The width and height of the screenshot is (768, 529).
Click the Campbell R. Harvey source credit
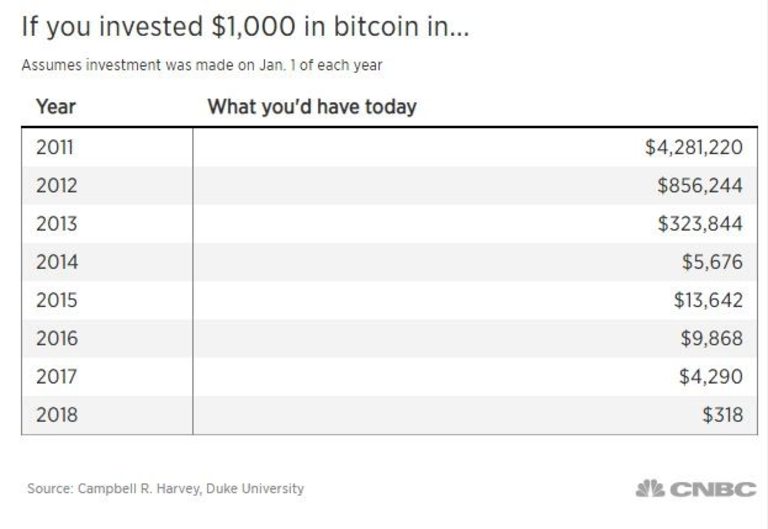(165, 489)
